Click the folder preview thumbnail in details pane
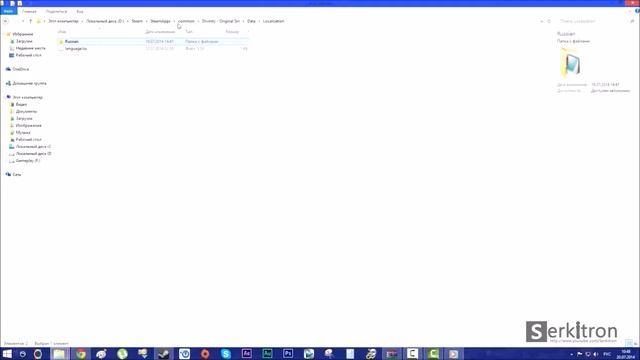The width and height of the screenshot is (640, 360). pyautogui.click(x=571, y=63)
